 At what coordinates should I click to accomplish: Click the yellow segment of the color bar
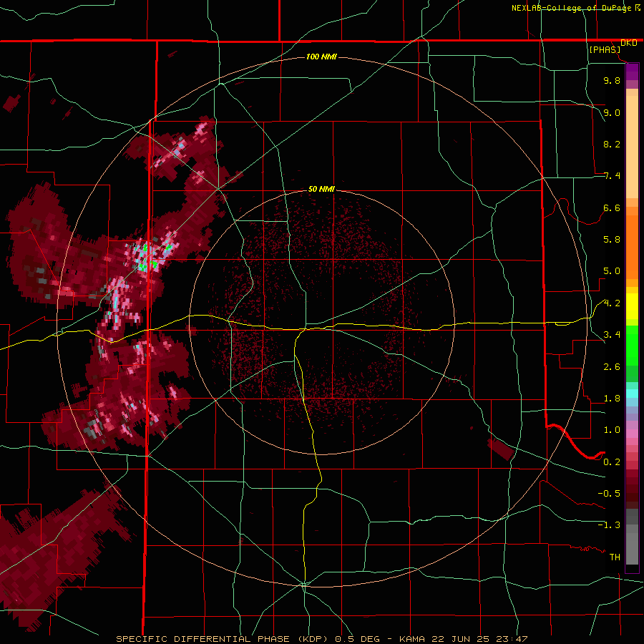[632, 306]
